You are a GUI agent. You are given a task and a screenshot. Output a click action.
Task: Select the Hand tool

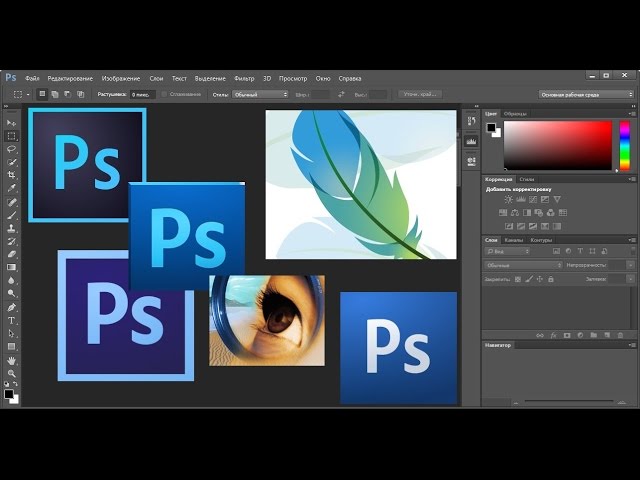click(x=11, y=361)
